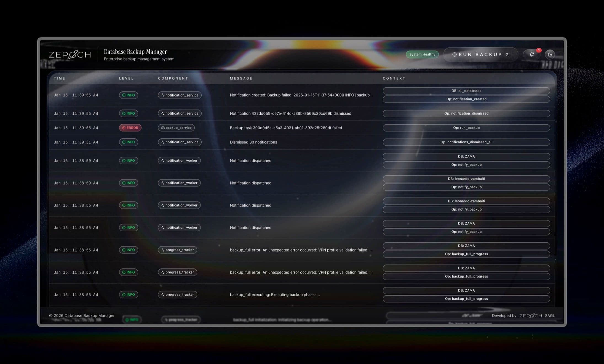Click the ZEPOCH logo in footer
The height and width of the screenshot is (364, 604).
click(x=530, y=315)
